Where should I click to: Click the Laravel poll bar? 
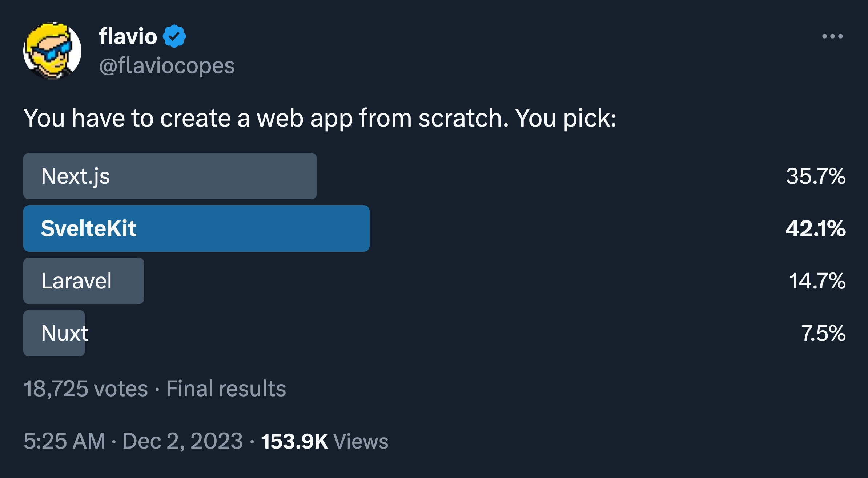(84, 280)
